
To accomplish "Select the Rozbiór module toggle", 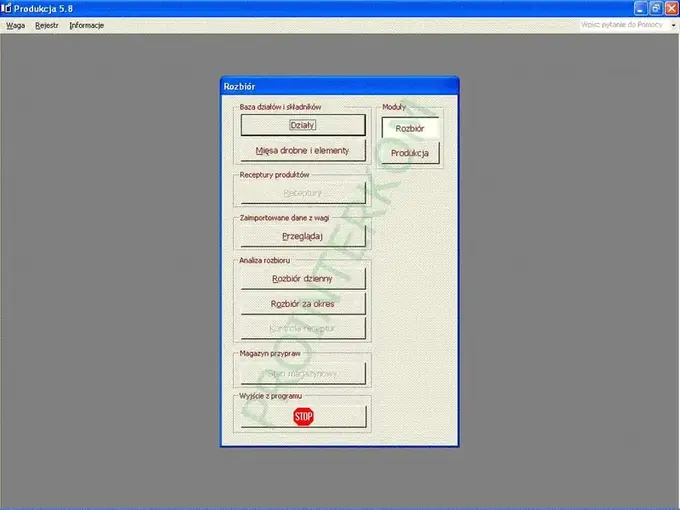I will coord(410,128).
